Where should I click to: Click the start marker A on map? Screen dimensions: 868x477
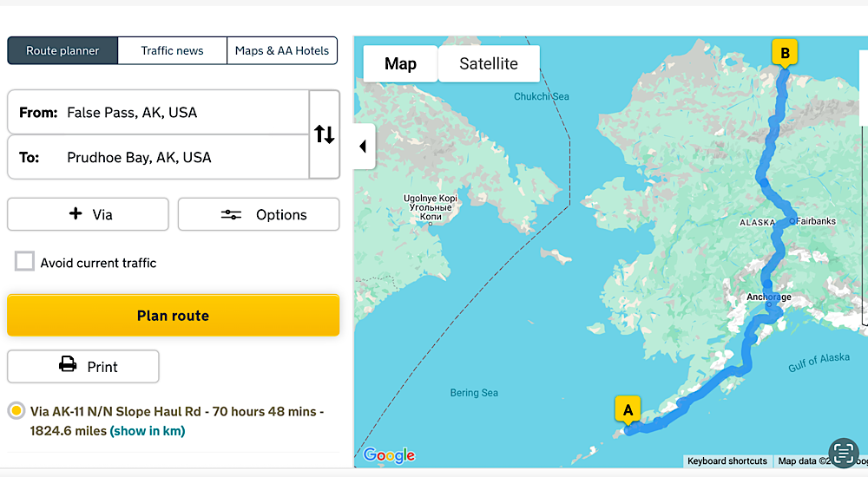(628, 409)
